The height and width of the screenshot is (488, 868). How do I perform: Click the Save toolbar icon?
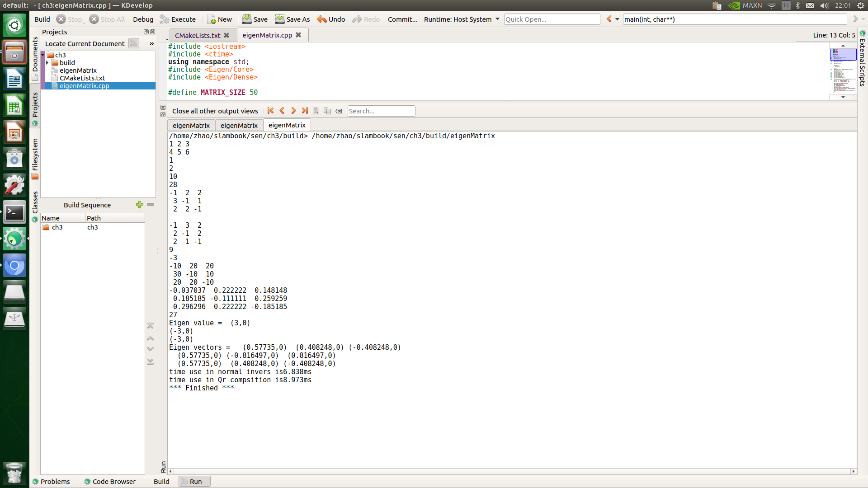pyautogui.click(x=247, y=19)
